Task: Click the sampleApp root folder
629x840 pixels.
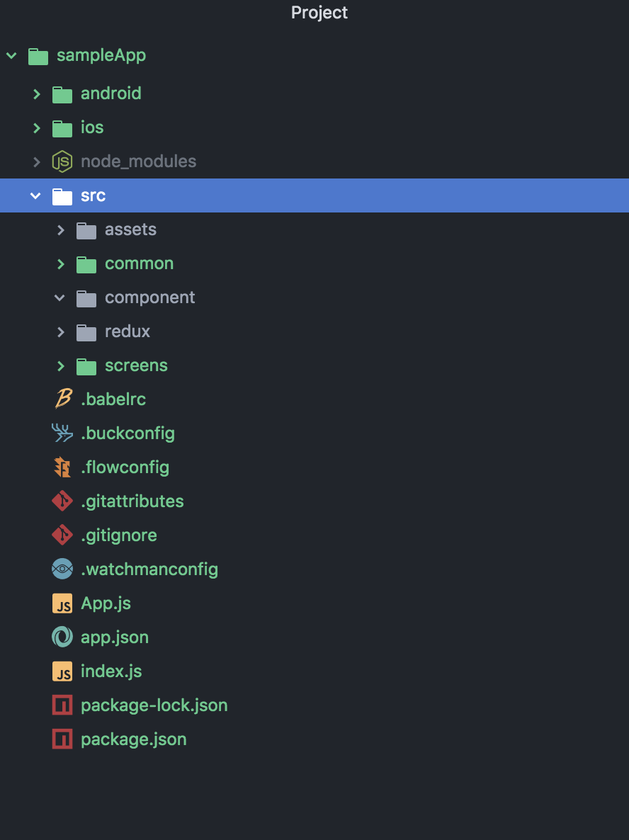Action: pyautogui.click(x=101, y=55)
